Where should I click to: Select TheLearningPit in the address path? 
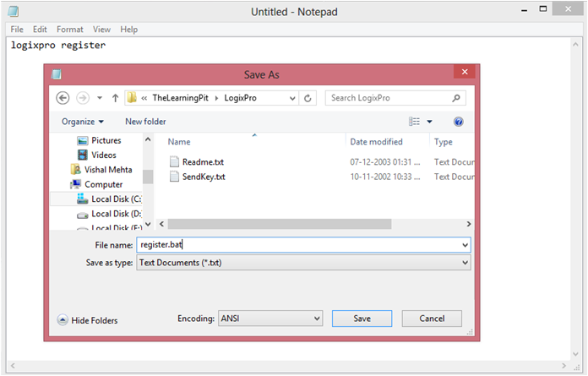pyautogui.click(x=181, y=98)
